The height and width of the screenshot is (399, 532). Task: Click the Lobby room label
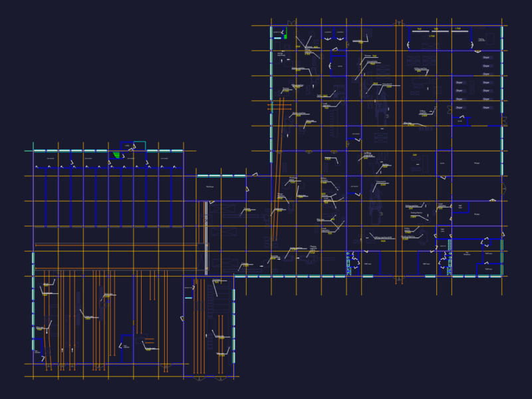(x=127, y=146)
